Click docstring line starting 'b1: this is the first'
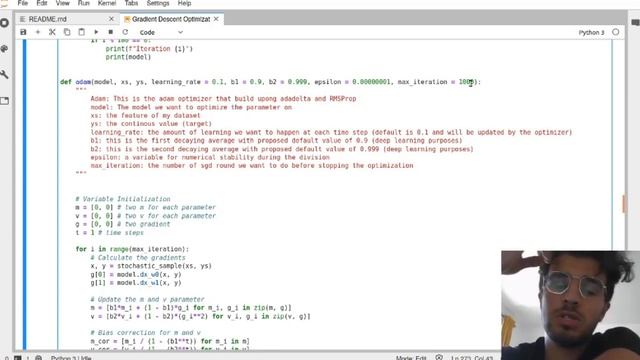Image resolution: width=640 pixels, height=360 pixels. [x=276, y=140]
